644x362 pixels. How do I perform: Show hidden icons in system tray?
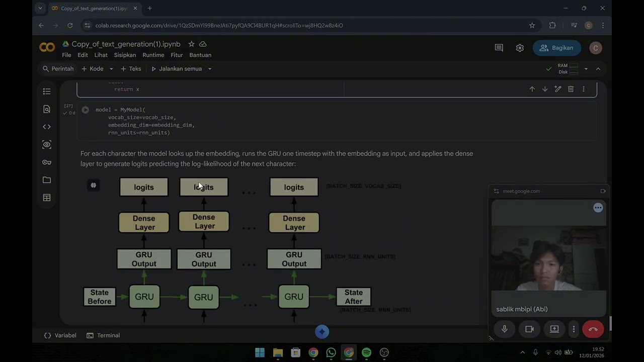pyautogui.click(x=522, y=352)
